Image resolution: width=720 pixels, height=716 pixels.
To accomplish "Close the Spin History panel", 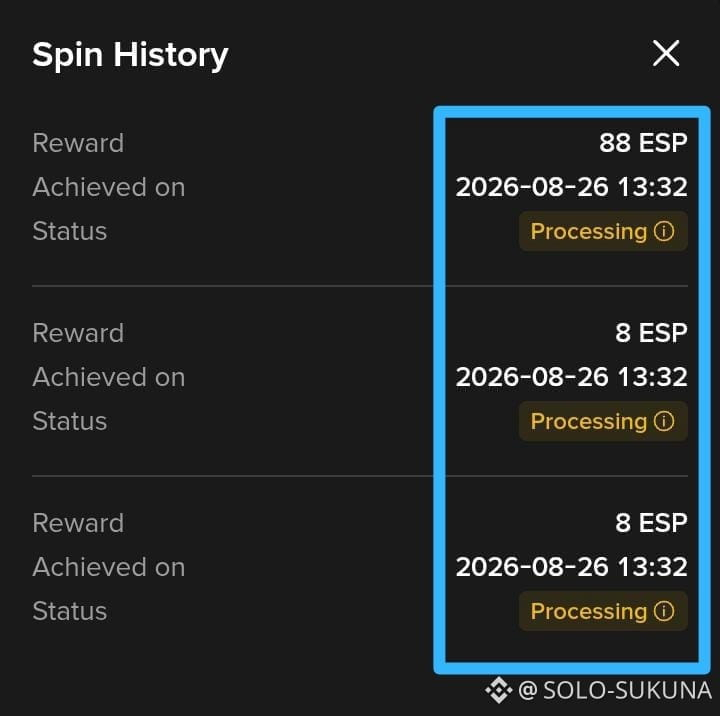I will tap(666, 53).
